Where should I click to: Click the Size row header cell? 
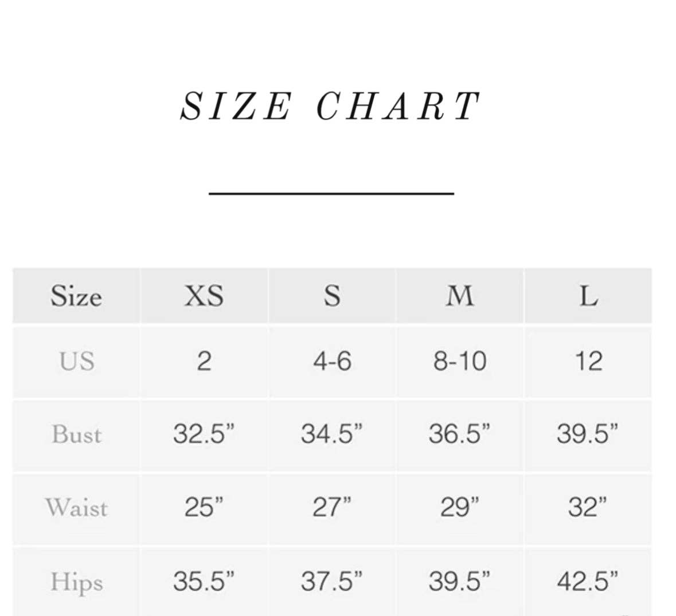(76, 296)
